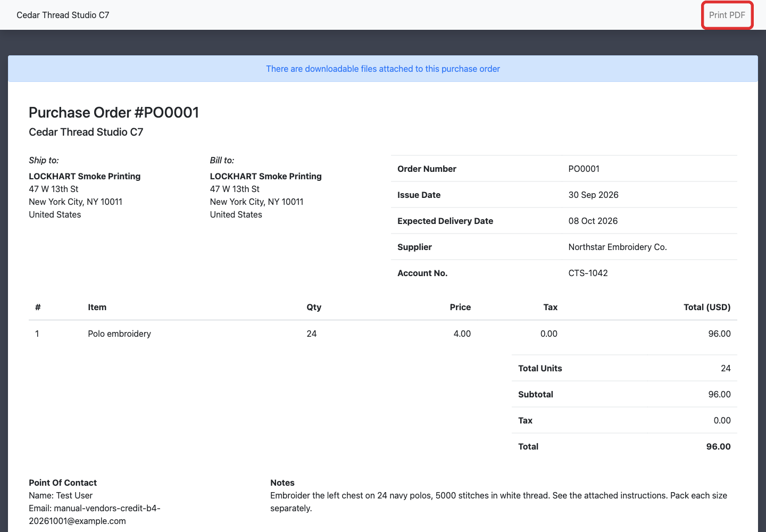This screenshot has height=532, width=766.
Task: Click '47 W 13th St' in Ship to address
Action: pos(53,189)
